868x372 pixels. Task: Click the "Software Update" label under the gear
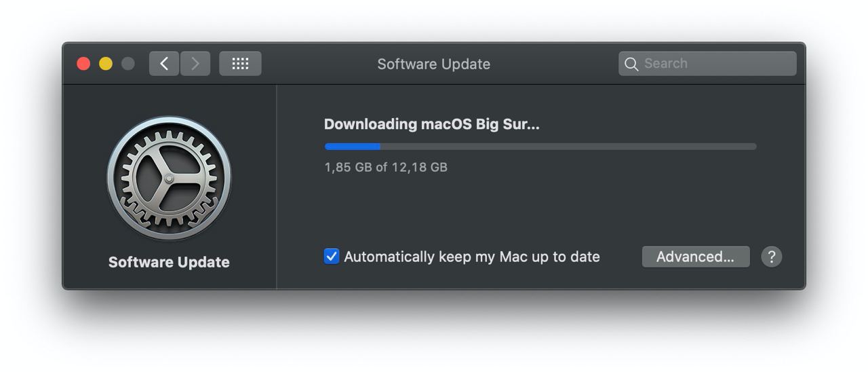pyautogui.click(x=169, y=262)
